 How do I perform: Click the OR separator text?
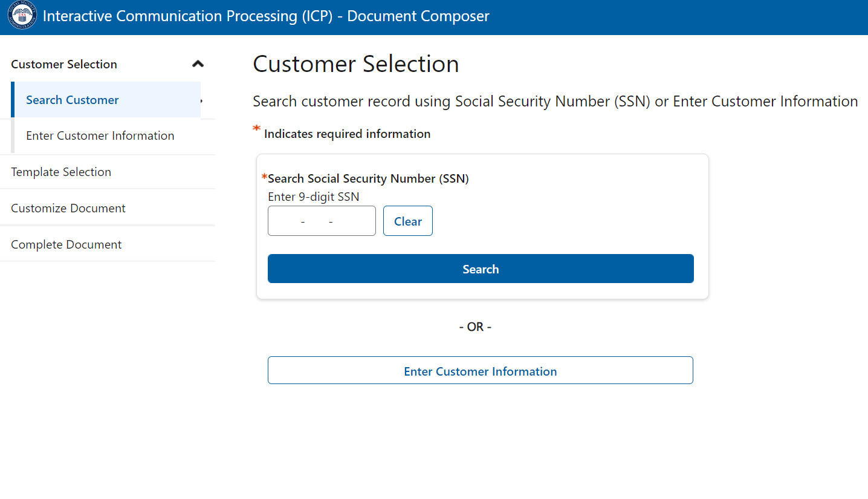click(475, 327)
